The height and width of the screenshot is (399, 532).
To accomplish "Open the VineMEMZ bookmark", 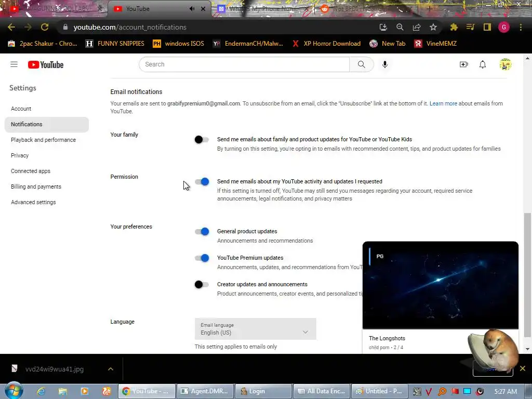I will 435,44.
